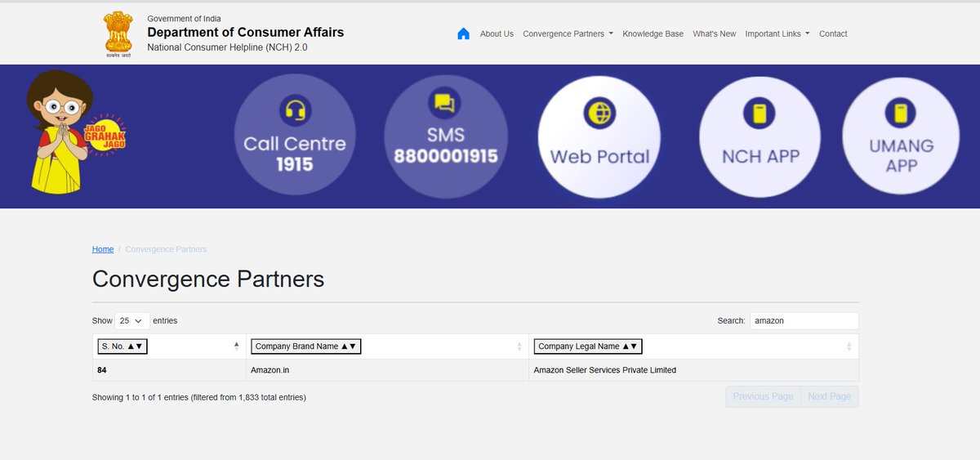Image resolution: width=980 pixels, height=460 pixels.
Task: Click the Jago Grahak Jago mascot image
Action: point(75,132)
